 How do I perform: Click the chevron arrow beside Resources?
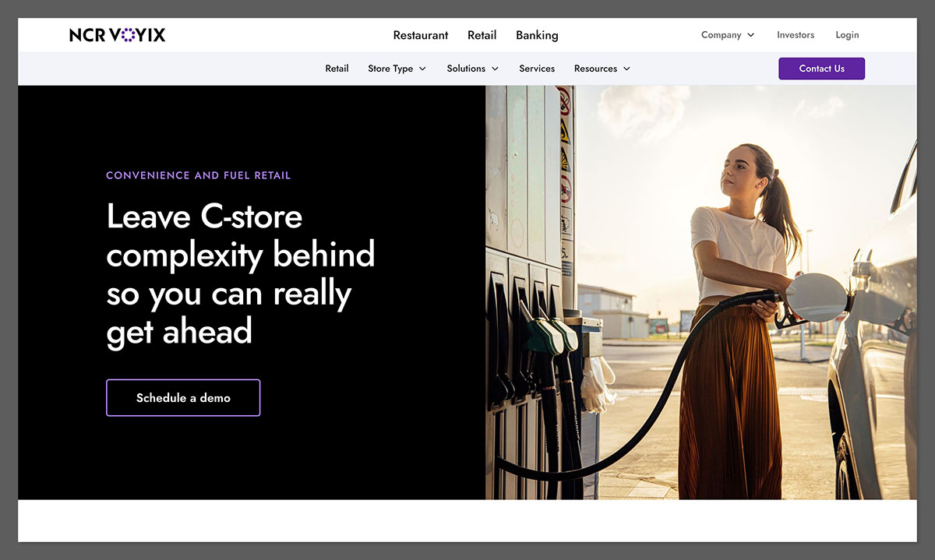(626, 69)
